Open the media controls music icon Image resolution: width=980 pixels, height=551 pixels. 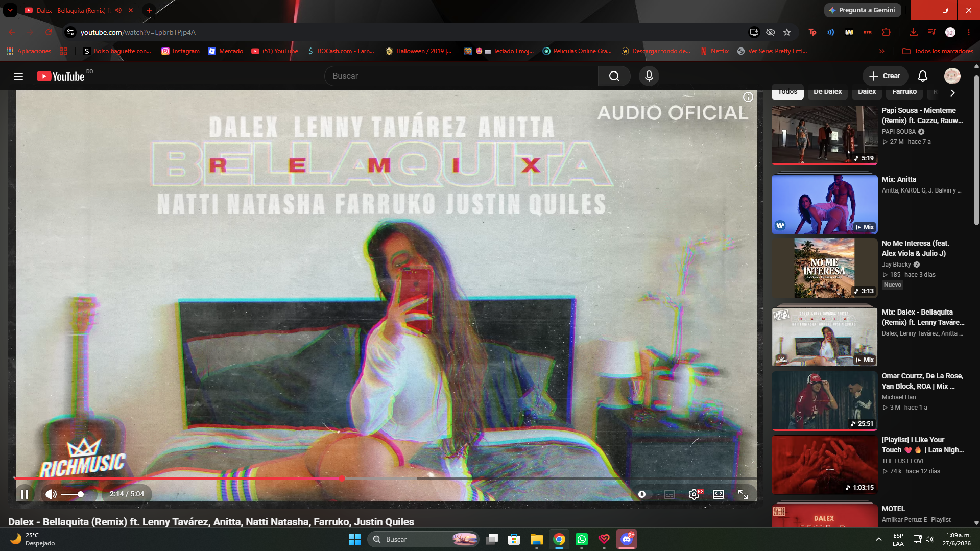tap(932, 32)
